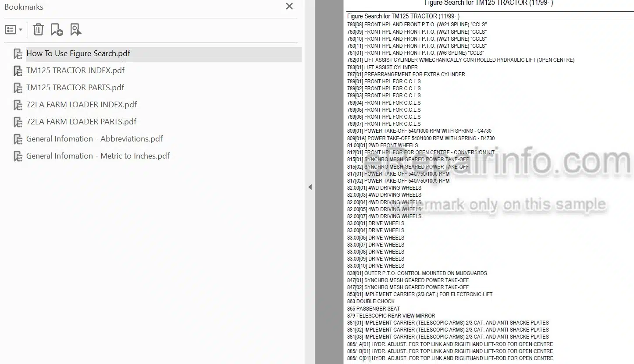Select 82.00[01] 4WD DRIVING WHEELS
634x364 pixels.
pos(384,188)
